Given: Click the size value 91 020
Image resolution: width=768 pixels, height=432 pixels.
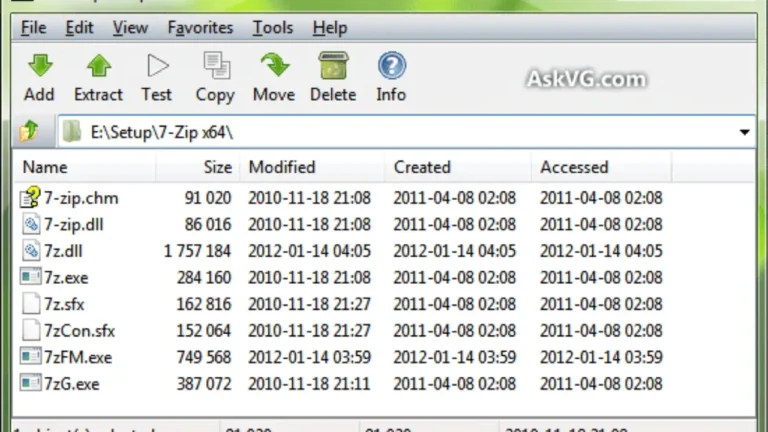Looking at the screenshot, I should click(208, 198).
